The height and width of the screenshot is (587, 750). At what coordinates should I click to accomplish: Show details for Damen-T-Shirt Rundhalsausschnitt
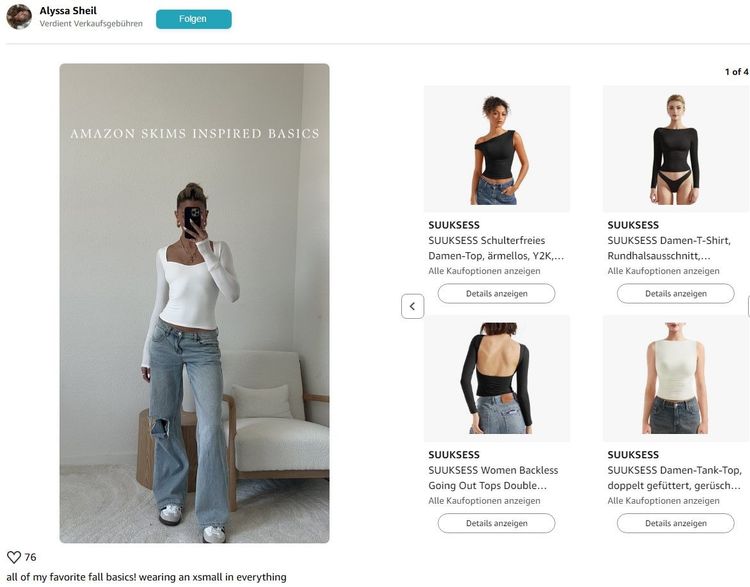(x=675, y=294)
